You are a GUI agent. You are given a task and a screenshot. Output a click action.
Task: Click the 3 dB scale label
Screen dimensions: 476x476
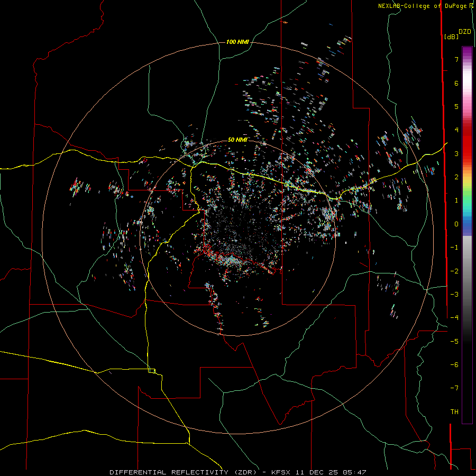click(x=456, y=153)
